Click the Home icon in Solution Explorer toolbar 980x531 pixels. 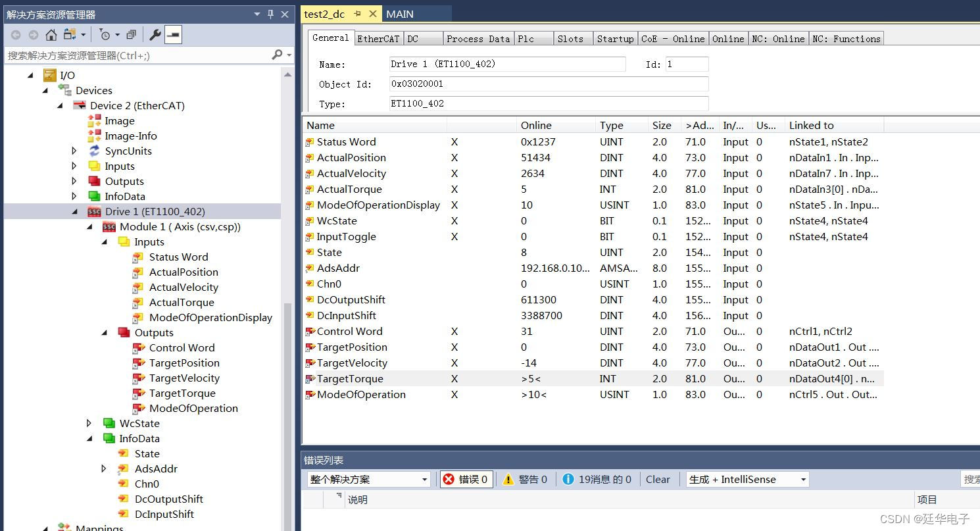pos(51,35)
